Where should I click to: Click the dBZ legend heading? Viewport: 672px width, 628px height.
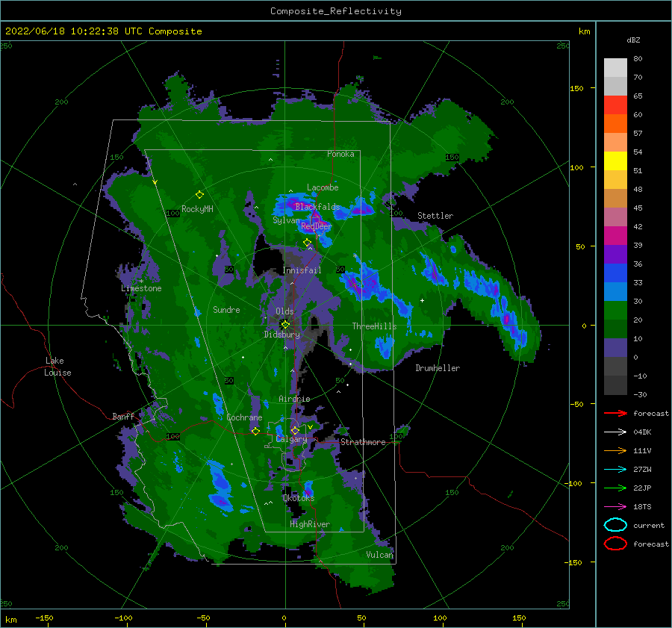(x=633, y=40)
